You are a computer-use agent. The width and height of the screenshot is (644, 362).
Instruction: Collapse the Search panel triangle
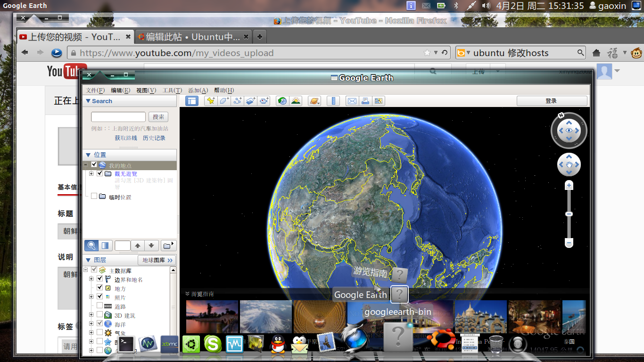[88, 101]
